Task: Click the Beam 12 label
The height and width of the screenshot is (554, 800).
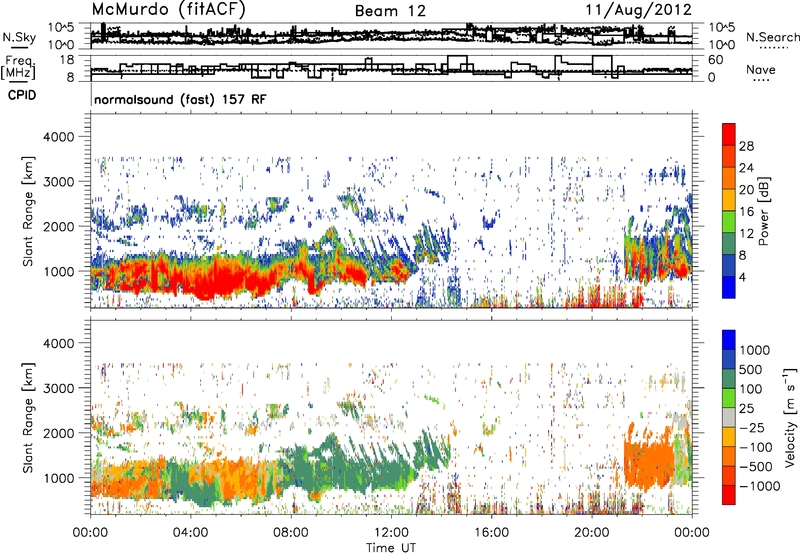Action: pyautogui.click(x=390, y=11)
